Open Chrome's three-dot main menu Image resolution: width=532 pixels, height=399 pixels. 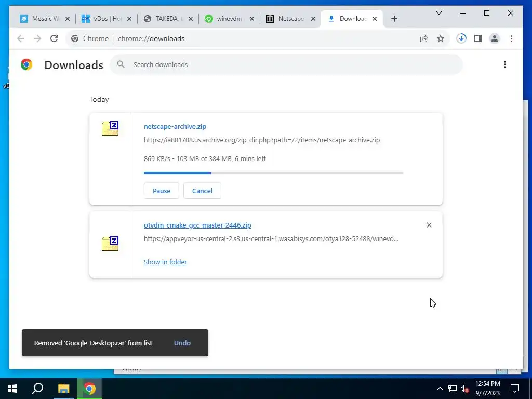pos(511,38)
